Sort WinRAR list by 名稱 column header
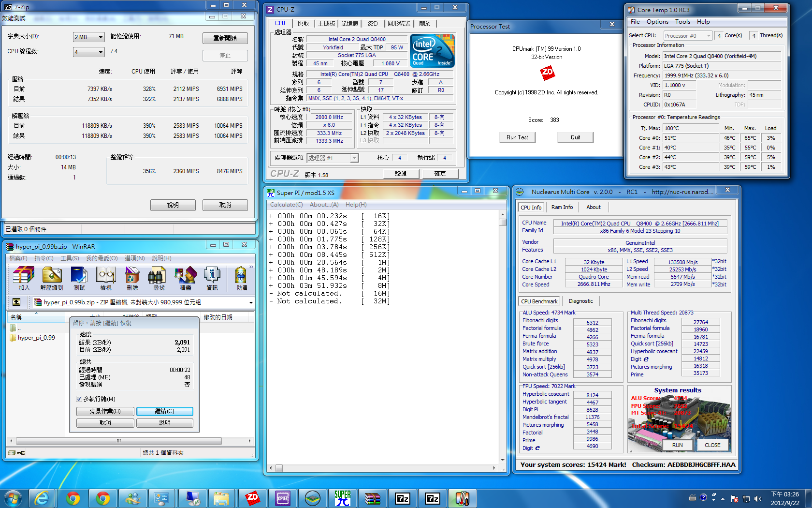Viewport: 812px width, 508px height. coord(36,317)
